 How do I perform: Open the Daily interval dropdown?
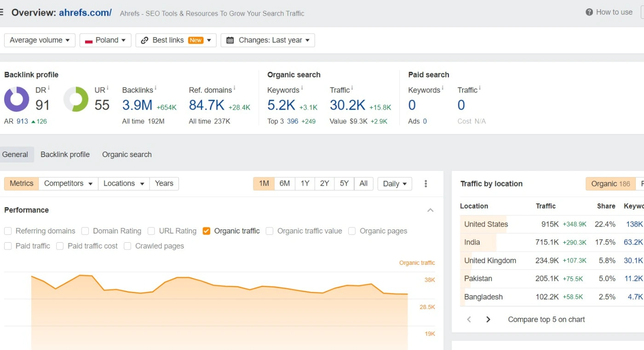395,184
